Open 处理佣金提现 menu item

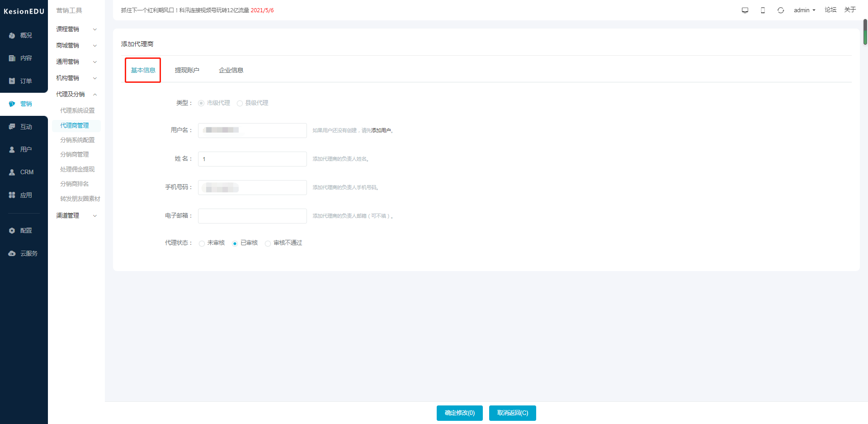click(x=77, y=169)
